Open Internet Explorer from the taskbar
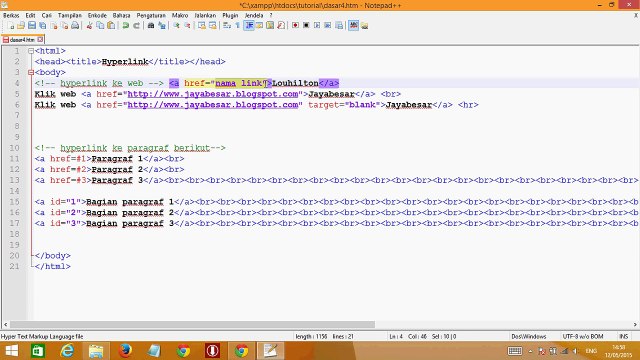This screenshot has height=360, width=640. (x=67, y=351)
